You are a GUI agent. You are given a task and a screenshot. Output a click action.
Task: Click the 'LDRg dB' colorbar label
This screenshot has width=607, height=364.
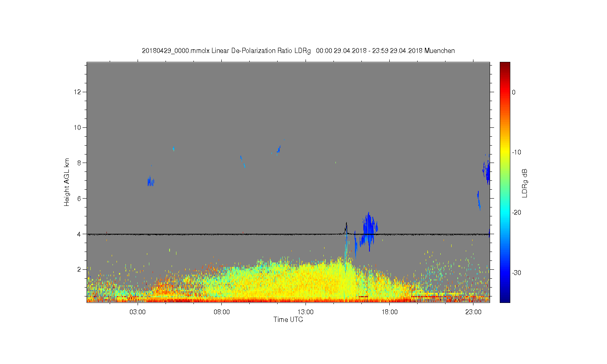(x=525, y=183)
